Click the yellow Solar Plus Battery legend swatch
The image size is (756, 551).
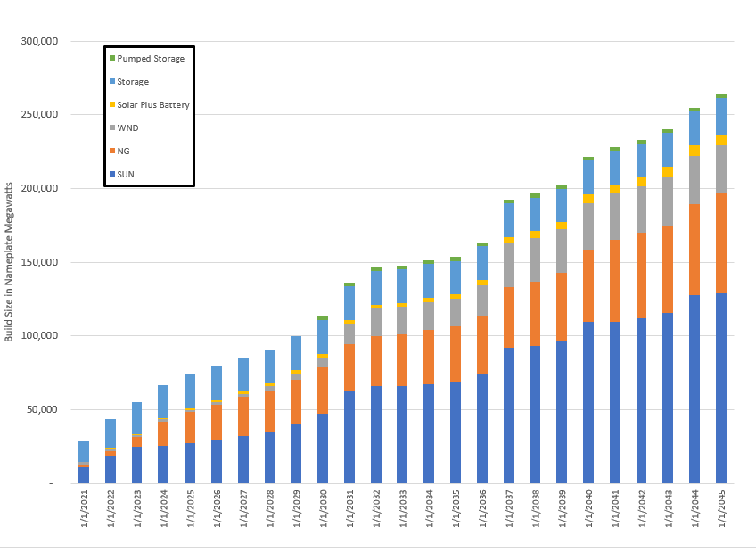pos(112,105)
